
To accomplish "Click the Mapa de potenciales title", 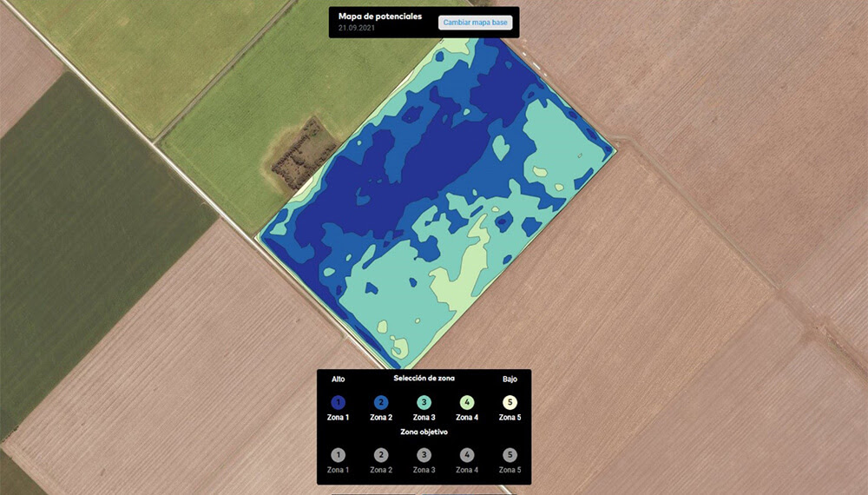I will coord(379,16).
